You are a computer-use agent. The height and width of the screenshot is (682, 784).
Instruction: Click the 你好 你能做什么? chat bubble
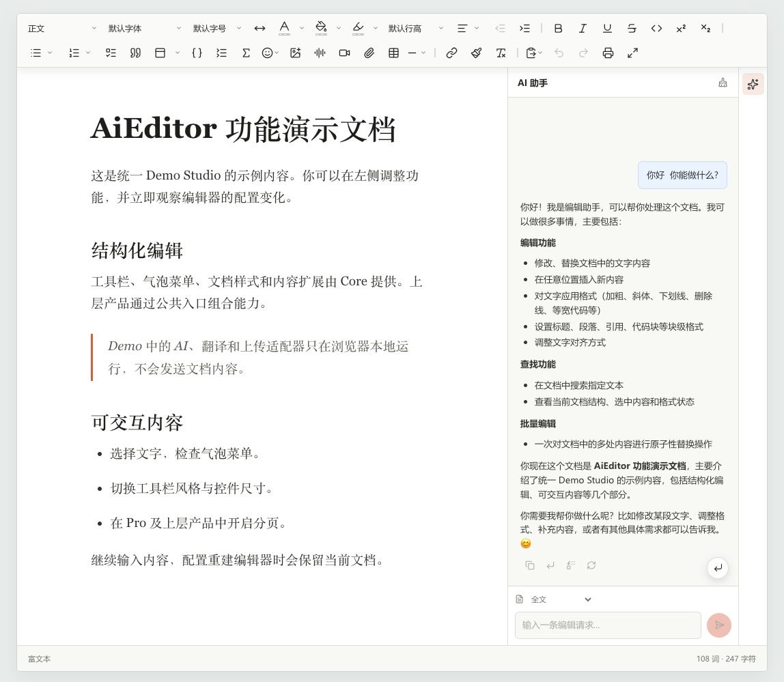(x=682, y=175)
